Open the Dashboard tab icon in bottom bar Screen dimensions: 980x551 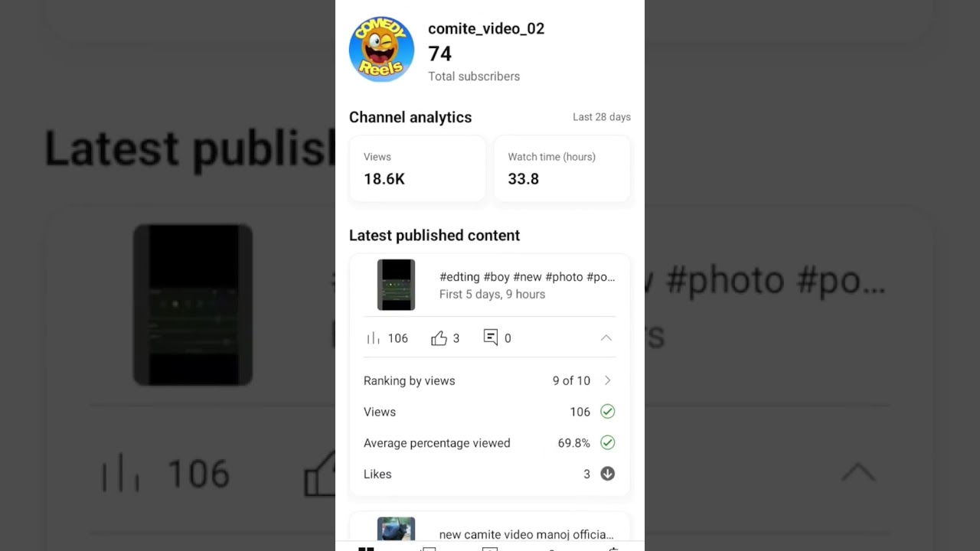(x=366, y=548)
